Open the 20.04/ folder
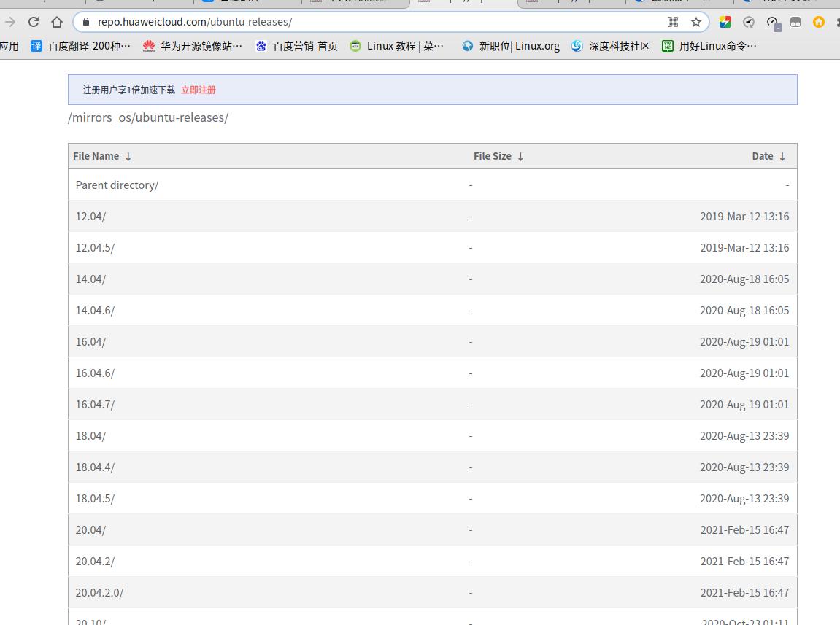This screenshot has width=840, height=625. (90, 529)
